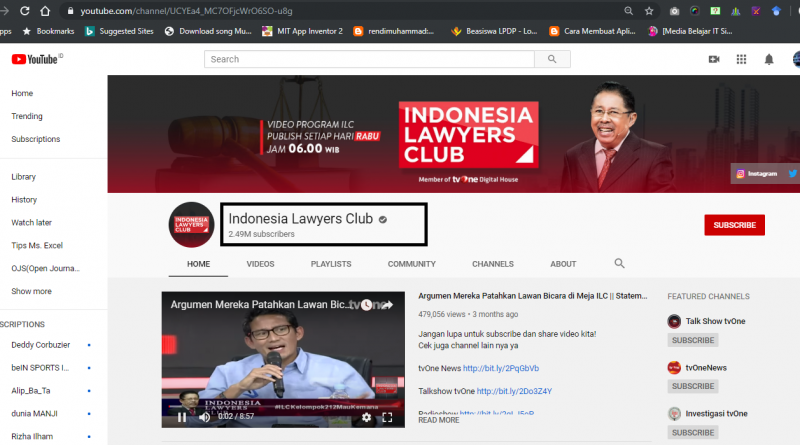Pause the playing video
Screen dimensions: 800x445
(x=182, y=417)
